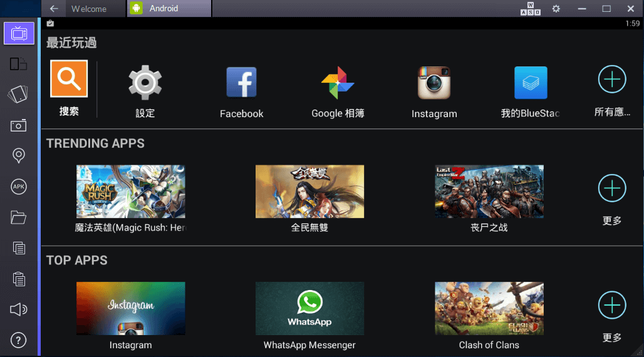Image resolution: width=644 pixels, height=357 pixels.
Task: Open the TV watch mode in sidebar
Action: pos(19,33)
